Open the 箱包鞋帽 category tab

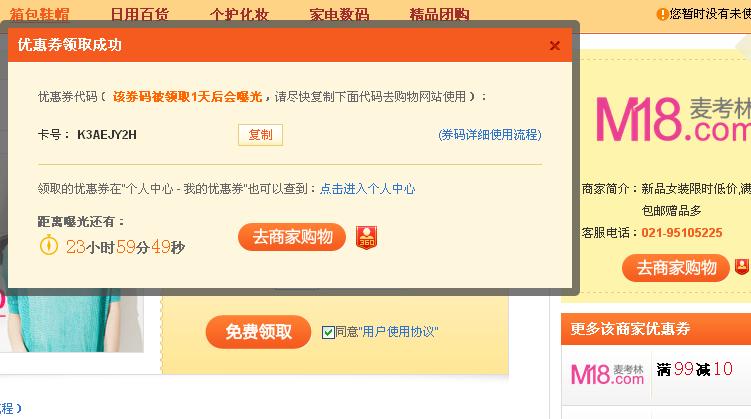tap(40, 14)
